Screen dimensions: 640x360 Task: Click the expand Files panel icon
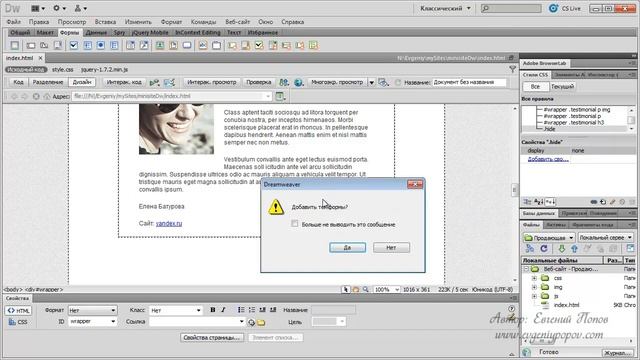tap(631, 248)
